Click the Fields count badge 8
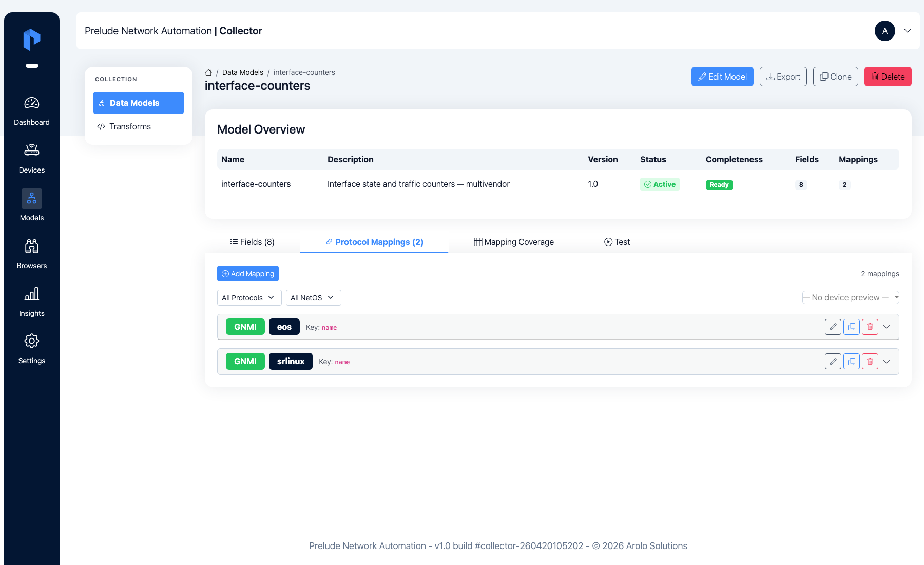This screenshot has width=924, height=565. tap(801, 185)
